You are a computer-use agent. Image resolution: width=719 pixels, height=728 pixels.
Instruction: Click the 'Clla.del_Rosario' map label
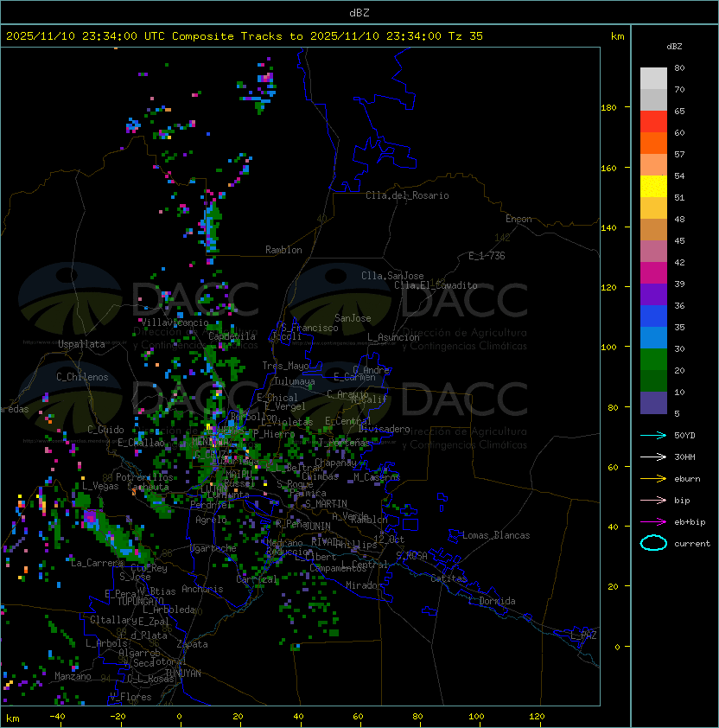[407, 195]
